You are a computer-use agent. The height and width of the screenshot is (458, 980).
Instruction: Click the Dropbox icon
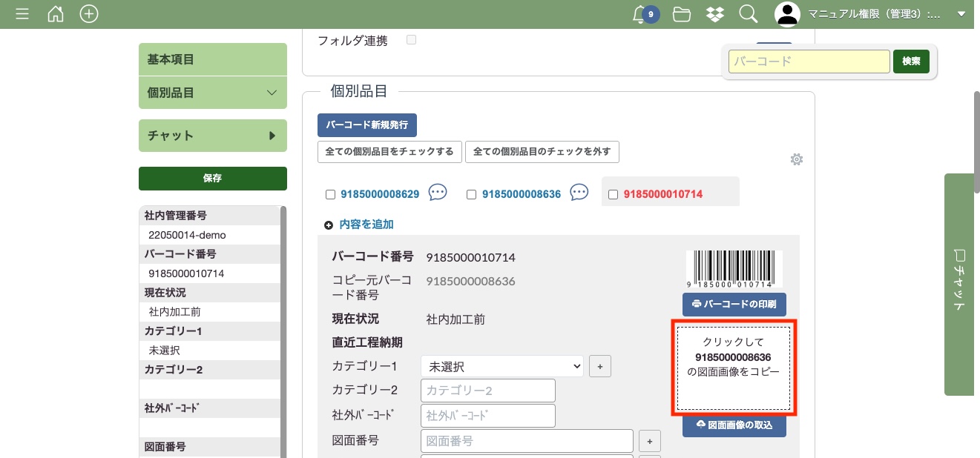(715, 14)
